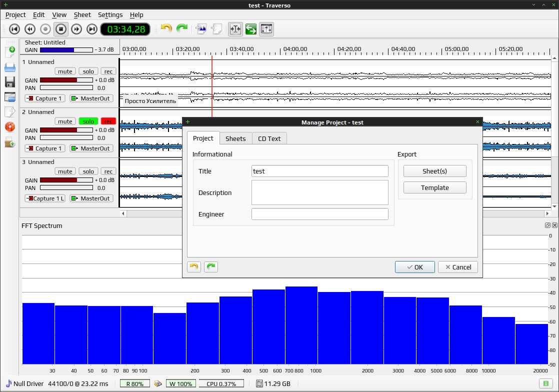
Task: Open track 3 MasterOut output bus selector
Action: coord(91,198)
